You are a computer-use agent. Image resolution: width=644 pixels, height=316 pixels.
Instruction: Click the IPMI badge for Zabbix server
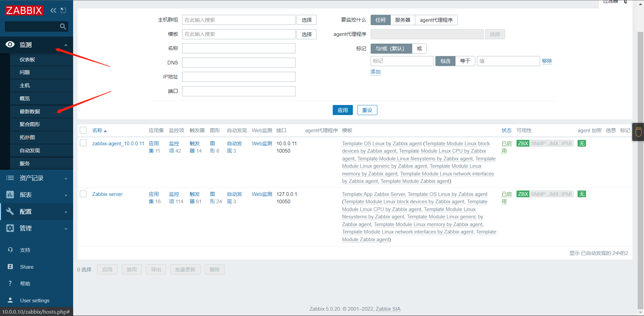click(x=567, y=194)
